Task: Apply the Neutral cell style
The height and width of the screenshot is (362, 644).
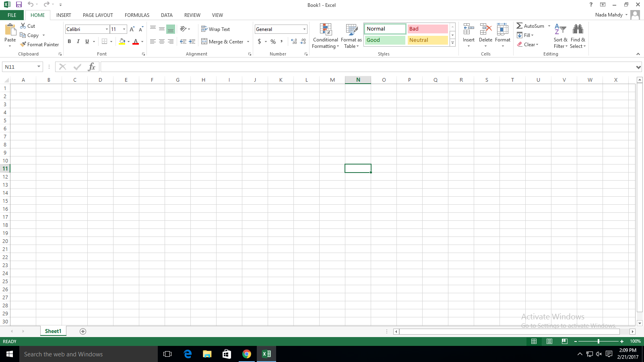Action: 428,40
